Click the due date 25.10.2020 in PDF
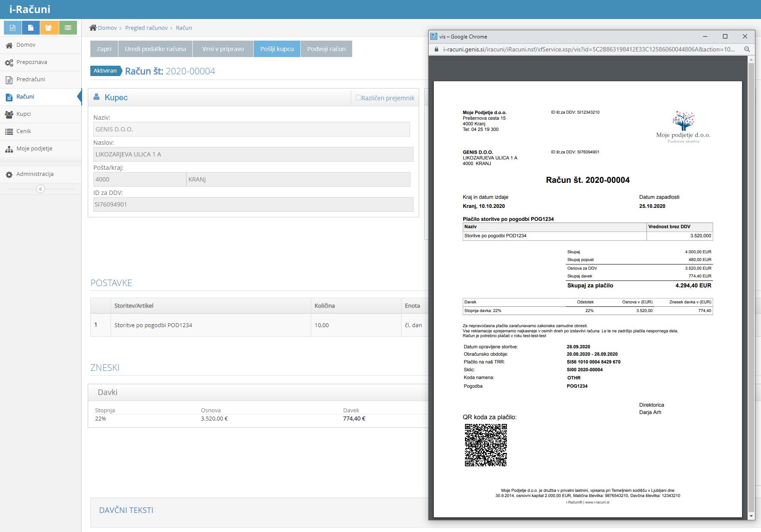This screenshot has height=532, width=761. 652,206
